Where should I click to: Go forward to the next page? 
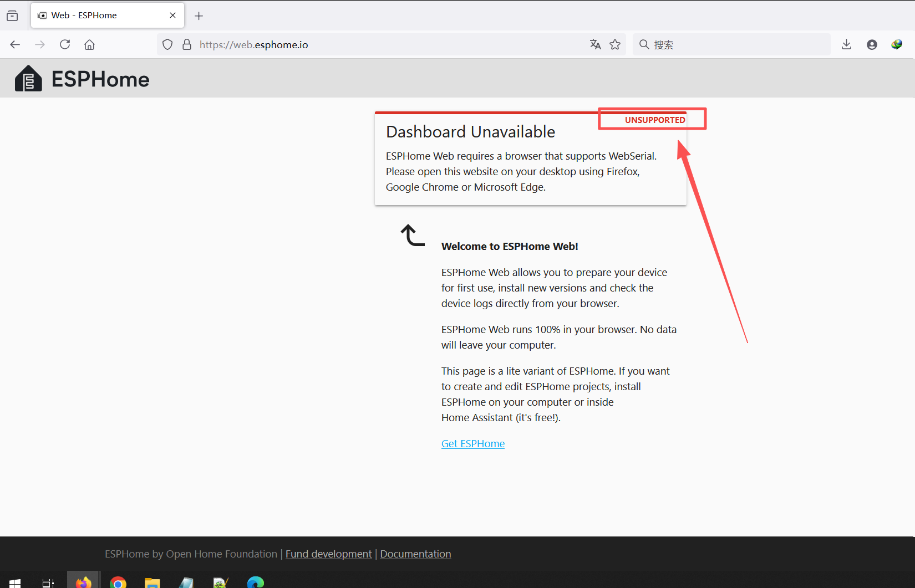click(x=40, y=45)
